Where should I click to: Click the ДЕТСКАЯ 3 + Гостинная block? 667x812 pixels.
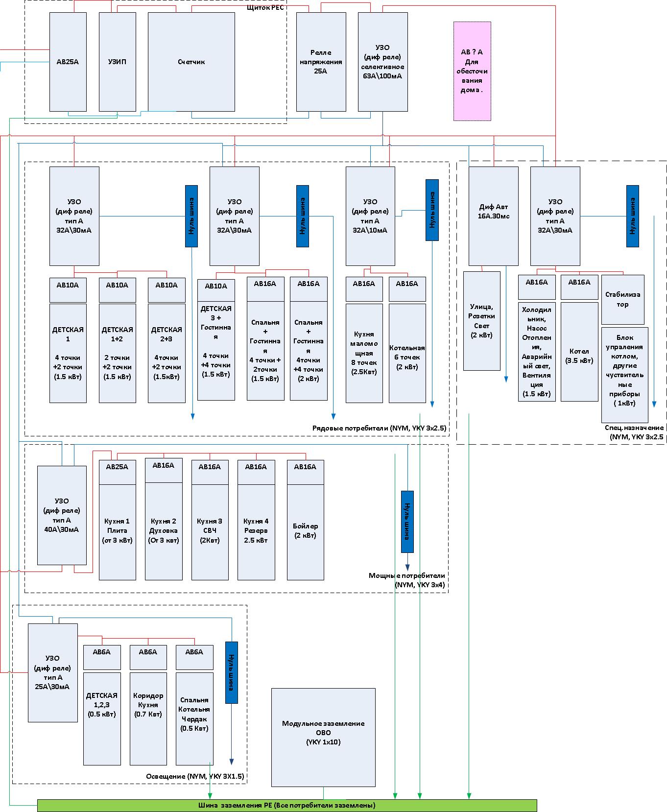click(216, 352)
